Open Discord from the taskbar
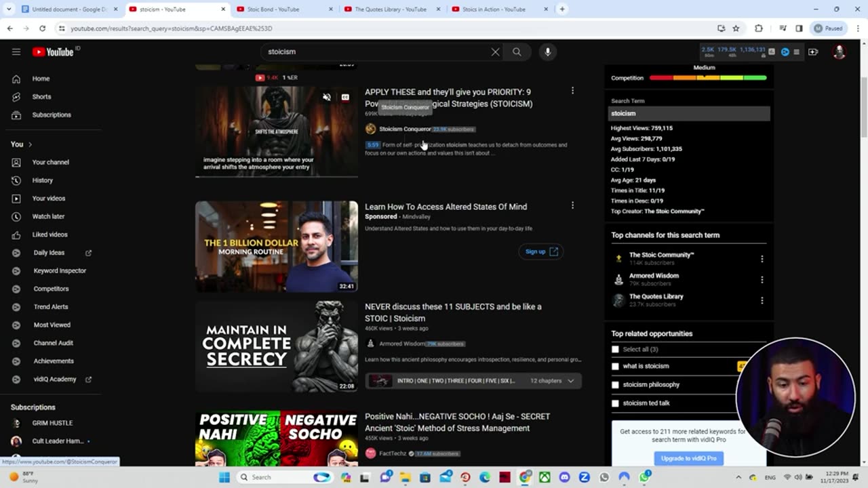This screenshot has width=868, height=488. click(x=564, y=477)
